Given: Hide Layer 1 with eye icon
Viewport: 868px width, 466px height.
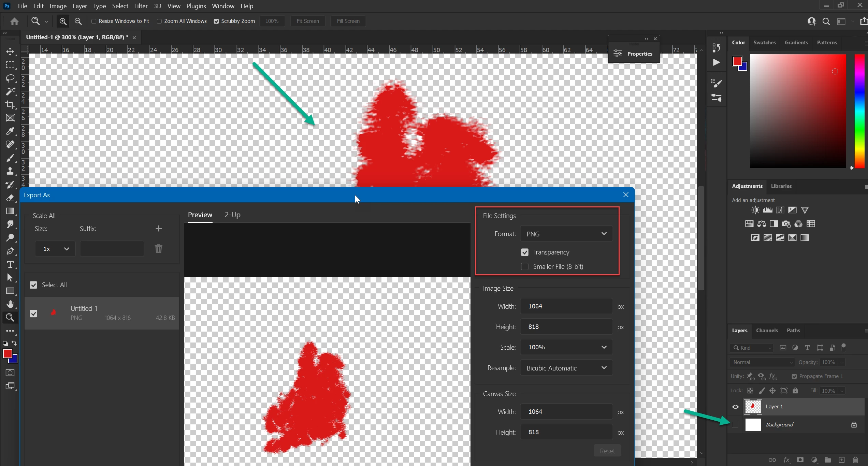Looking at the screenshot, I should click(x=735, y=407).
